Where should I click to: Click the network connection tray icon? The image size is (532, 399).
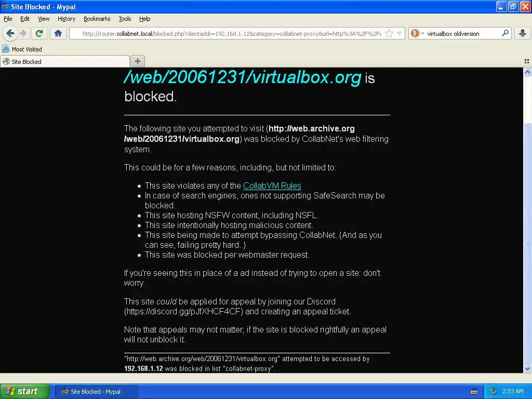click(493, 391)
